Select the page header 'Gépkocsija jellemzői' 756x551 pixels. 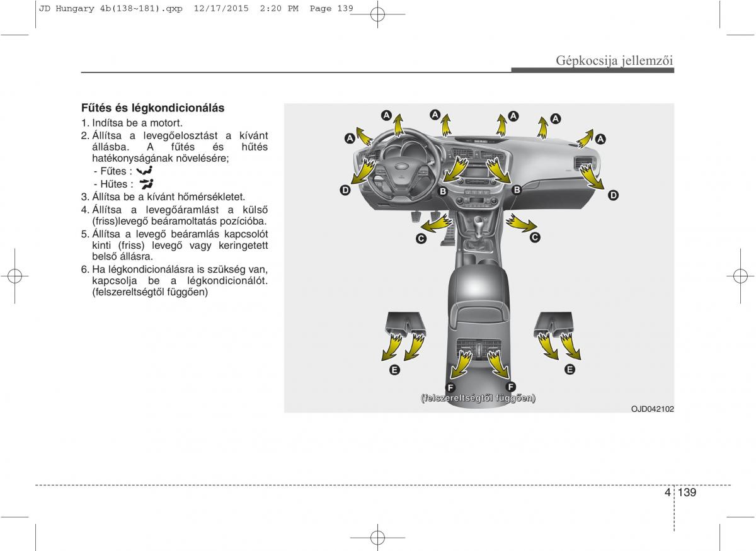tap(615, 60)
